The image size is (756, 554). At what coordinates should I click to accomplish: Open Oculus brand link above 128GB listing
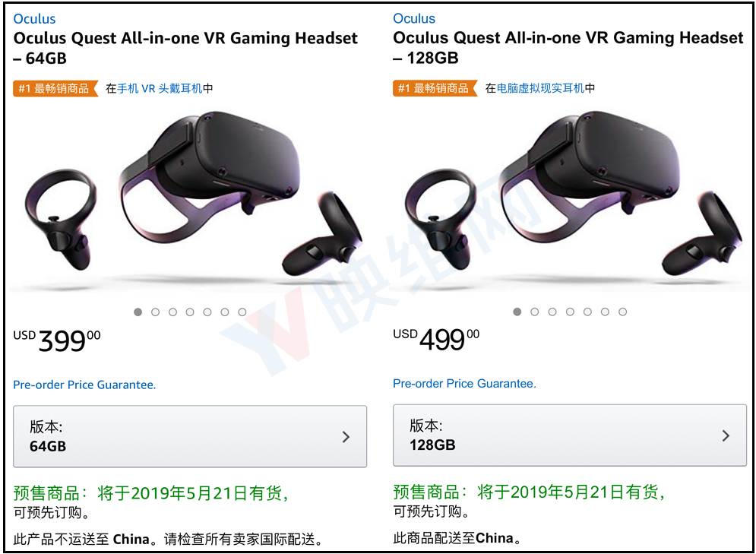[414, 18]
